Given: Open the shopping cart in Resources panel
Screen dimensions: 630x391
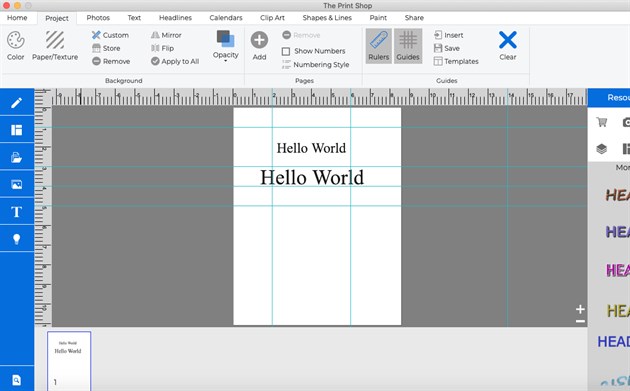Looking at the screenshot, I should tap(601, 122).
